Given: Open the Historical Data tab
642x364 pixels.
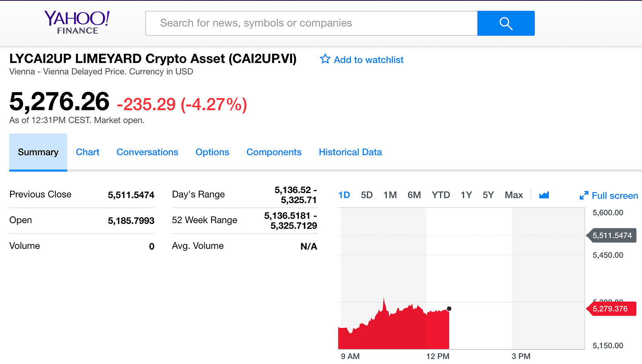Looking at the screenshot, I should click(x=350, y=152).
